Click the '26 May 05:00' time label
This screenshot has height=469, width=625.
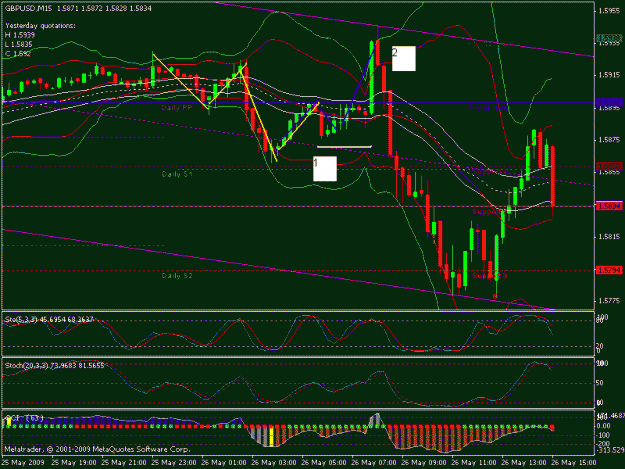pyautogui.click(x=324, y=463)
